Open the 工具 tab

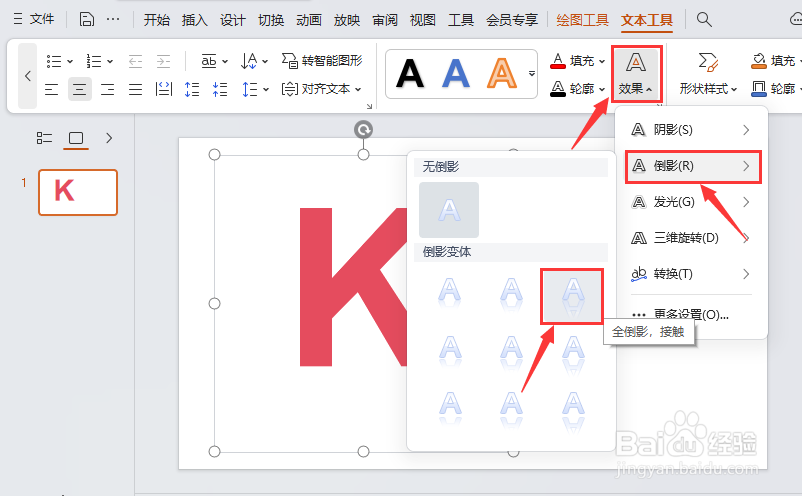(x=461, y=20)
